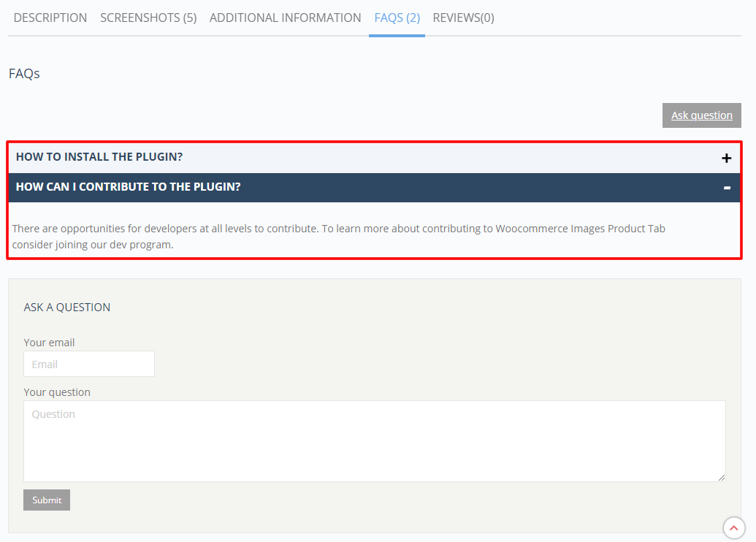
Task: Click the 'ASK A QUESTION' form heading
Action: 67,308
